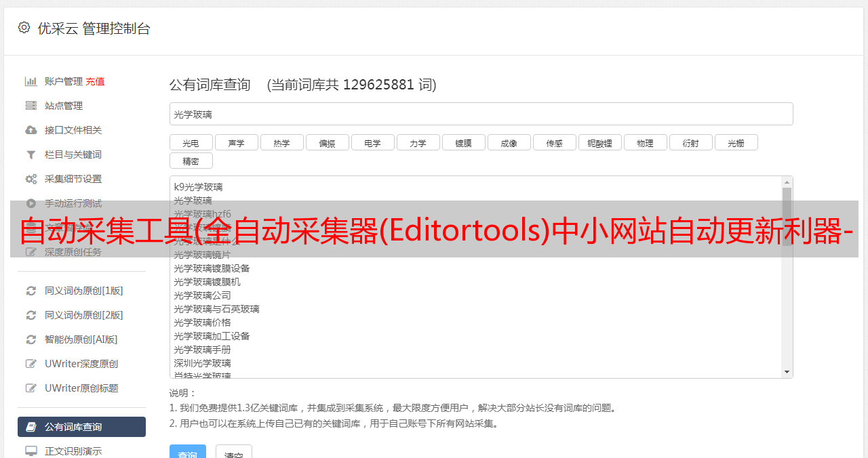Click the server icon for 站点管理
The width and height of the screenshot is (868, 458).
coord(31,106)
